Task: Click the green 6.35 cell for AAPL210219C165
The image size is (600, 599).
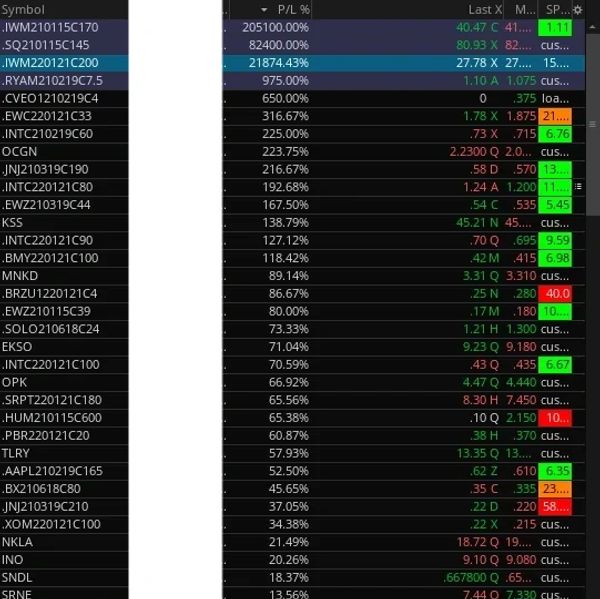Action: [555, 471]
